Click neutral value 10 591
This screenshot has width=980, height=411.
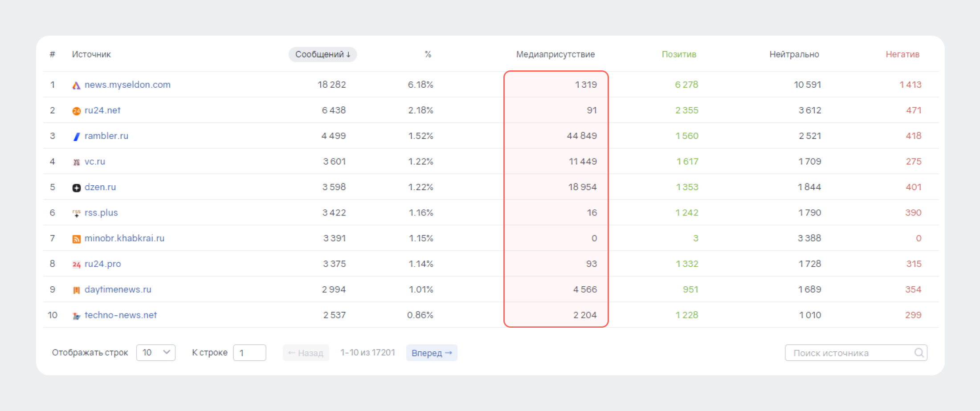[808, 85]
